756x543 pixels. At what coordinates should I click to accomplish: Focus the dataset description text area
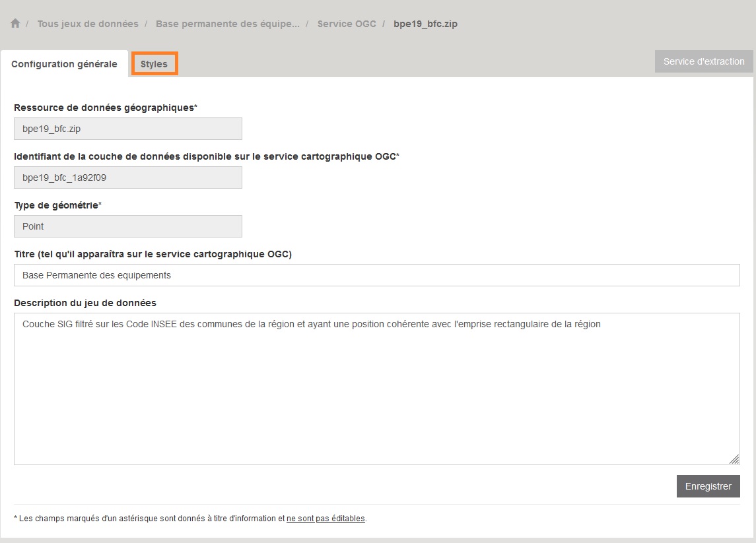(376, 389)
